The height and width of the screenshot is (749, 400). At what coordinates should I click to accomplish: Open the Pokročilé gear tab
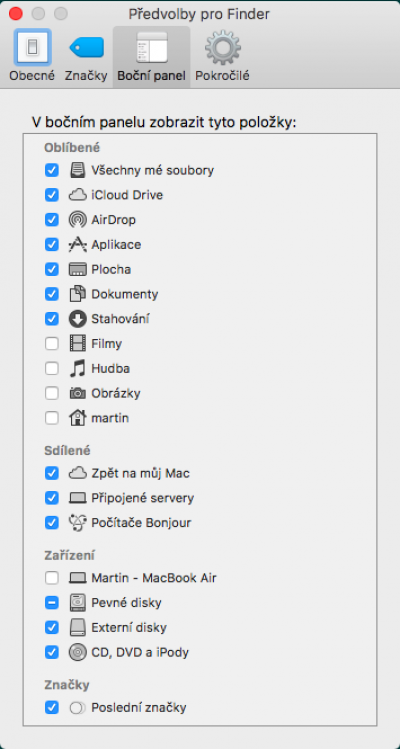click(222, 55)
